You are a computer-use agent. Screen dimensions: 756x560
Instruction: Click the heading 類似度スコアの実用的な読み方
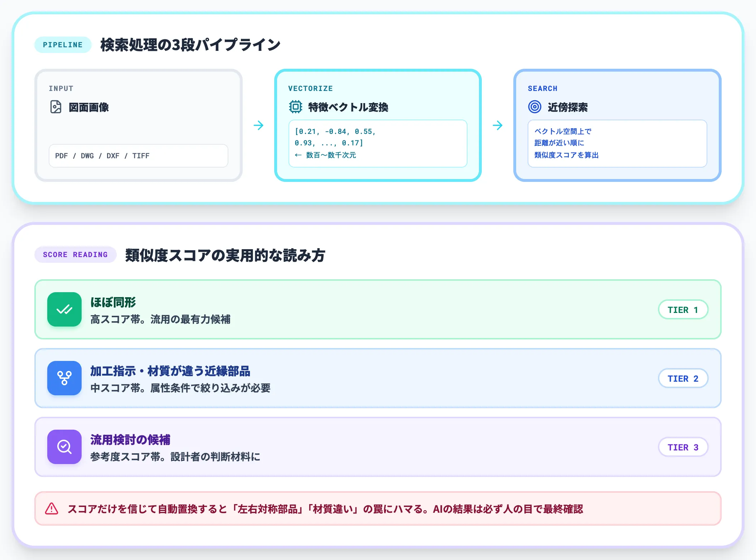pyautogui.click(x=225, y=255)
